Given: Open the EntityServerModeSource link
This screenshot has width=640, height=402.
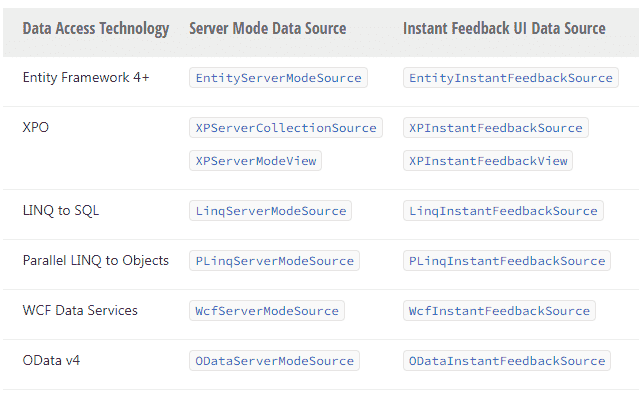Looking at the screenshot, I should [278, 78].
